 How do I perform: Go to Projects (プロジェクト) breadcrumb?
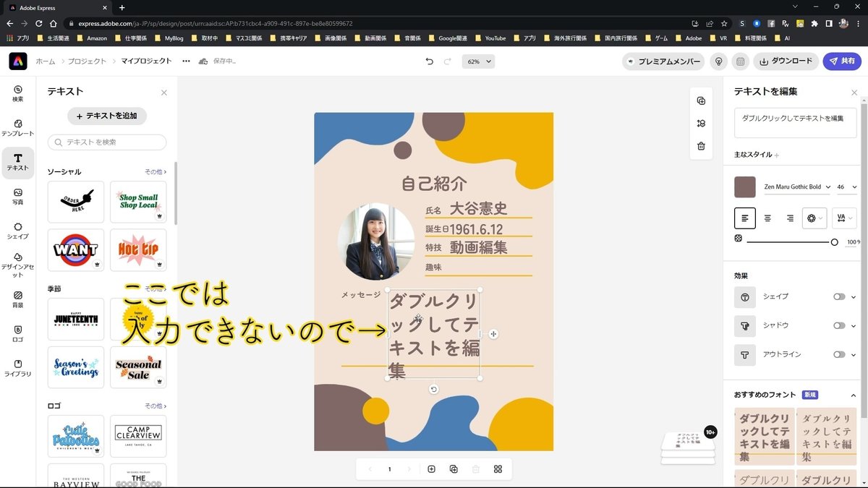pos(87,61)
